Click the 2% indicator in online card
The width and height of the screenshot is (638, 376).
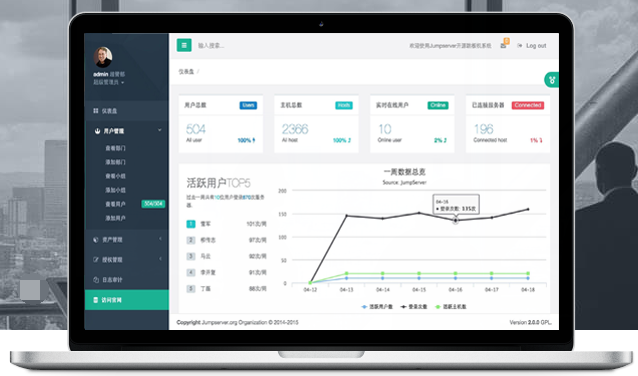point(440,140)
